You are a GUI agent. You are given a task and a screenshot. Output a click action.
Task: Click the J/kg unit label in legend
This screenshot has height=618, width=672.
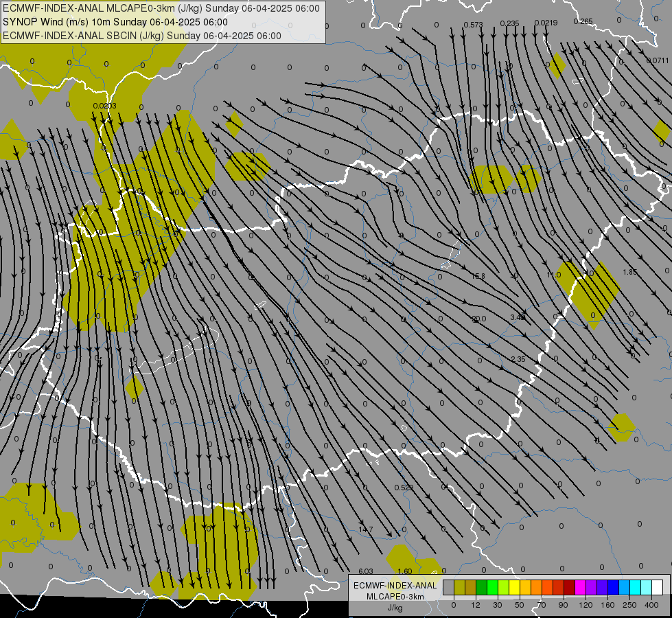click(x=395, y=608)
